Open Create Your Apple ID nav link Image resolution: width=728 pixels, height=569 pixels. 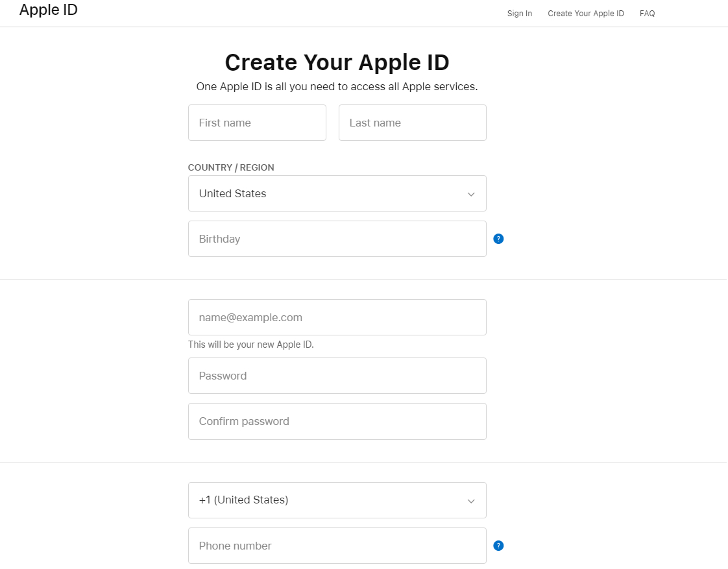point(586,14)
